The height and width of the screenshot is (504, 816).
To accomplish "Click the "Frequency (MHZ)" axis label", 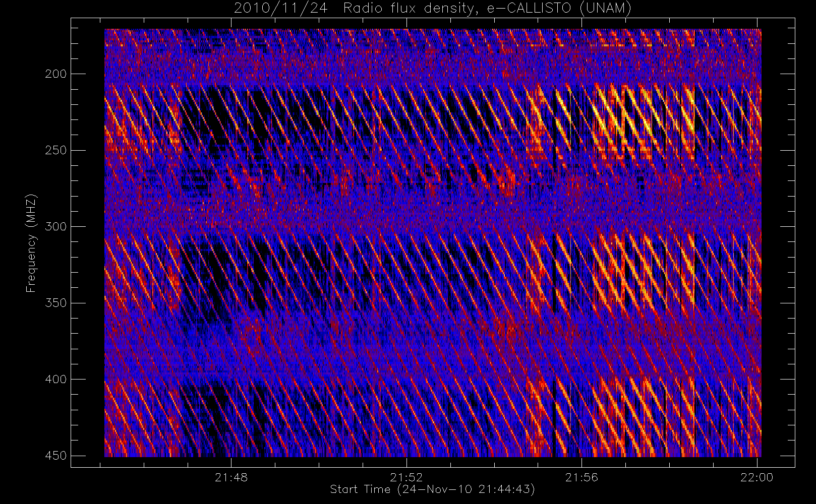I will tap(31, 242).
